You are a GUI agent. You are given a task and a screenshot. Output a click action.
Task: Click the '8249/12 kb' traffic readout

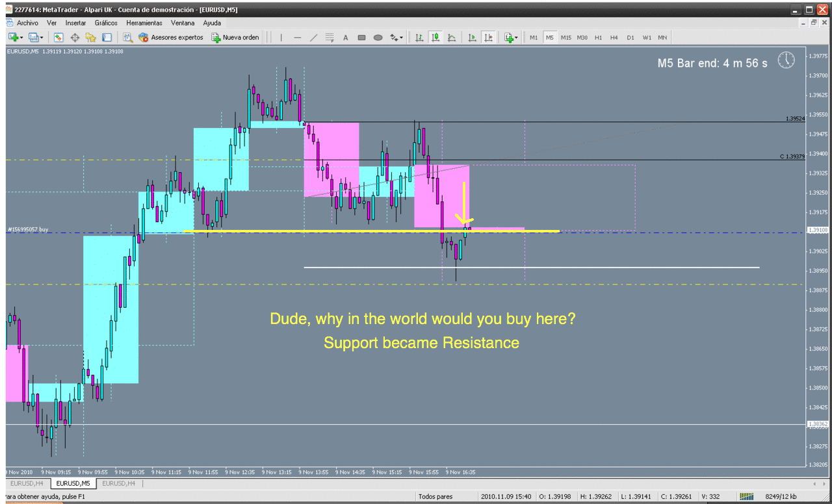[780, 497]
